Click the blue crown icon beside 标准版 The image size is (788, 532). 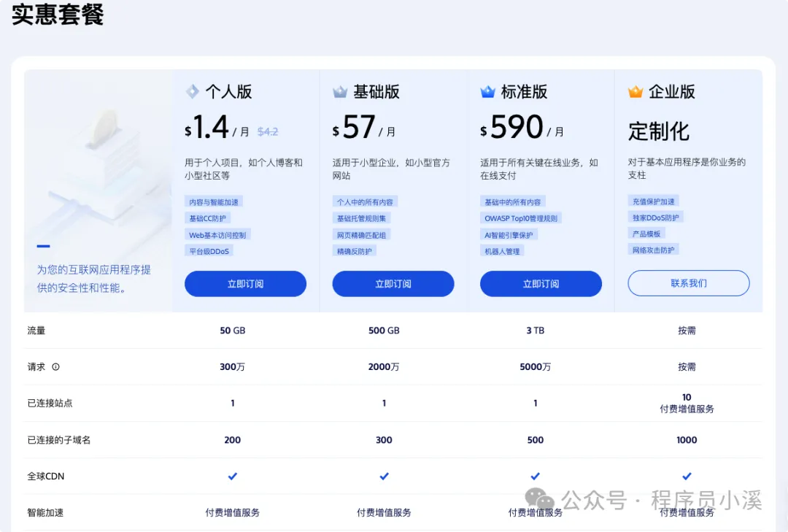[x=487, y=90]
